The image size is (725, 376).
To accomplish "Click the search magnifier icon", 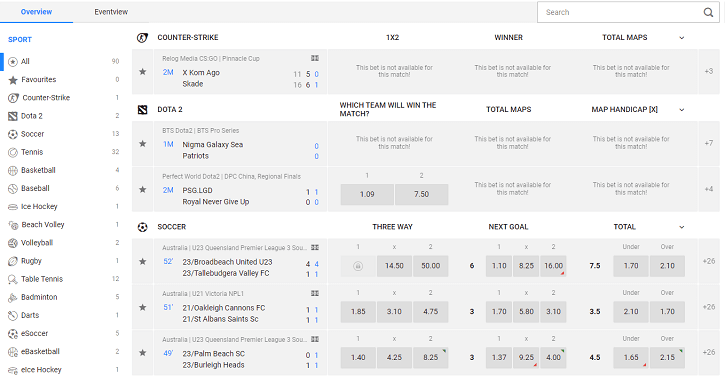I will pyautogui.click(x=708, y=12).
